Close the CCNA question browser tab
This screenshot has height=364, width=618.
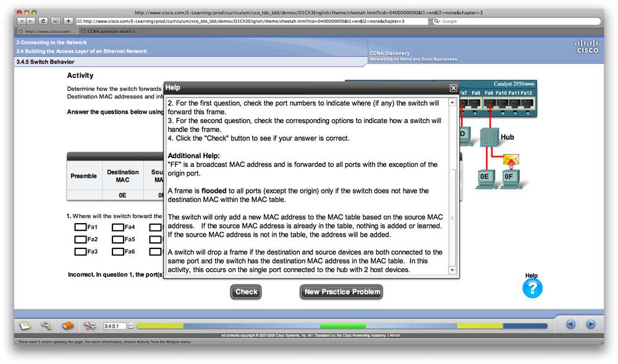(x=83, y=32)
